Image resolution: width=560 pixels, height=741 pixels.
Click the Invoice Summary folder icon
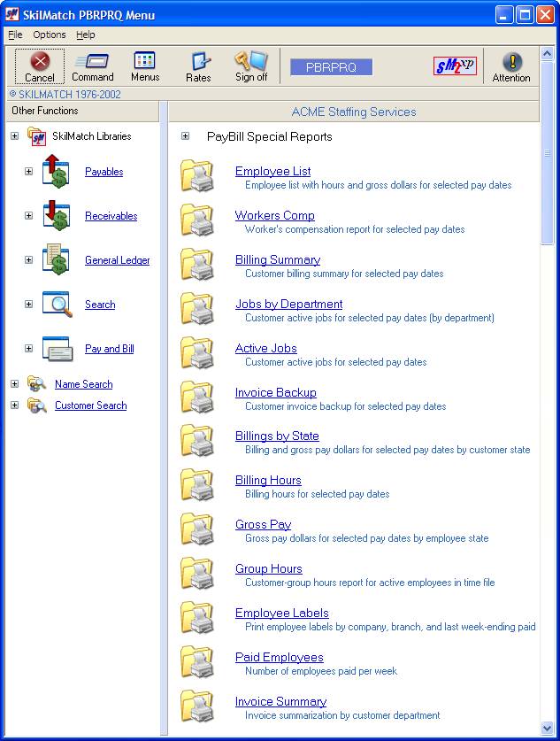click(197, 706)
